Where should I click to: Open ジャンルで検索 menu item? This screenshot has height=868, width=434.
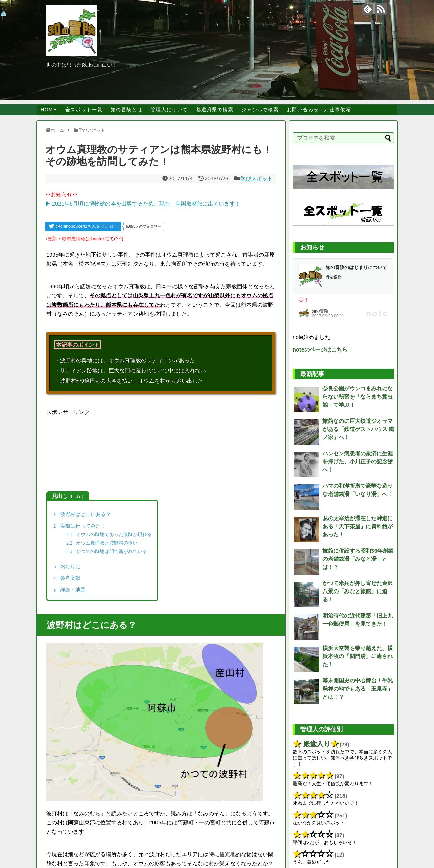260,110
